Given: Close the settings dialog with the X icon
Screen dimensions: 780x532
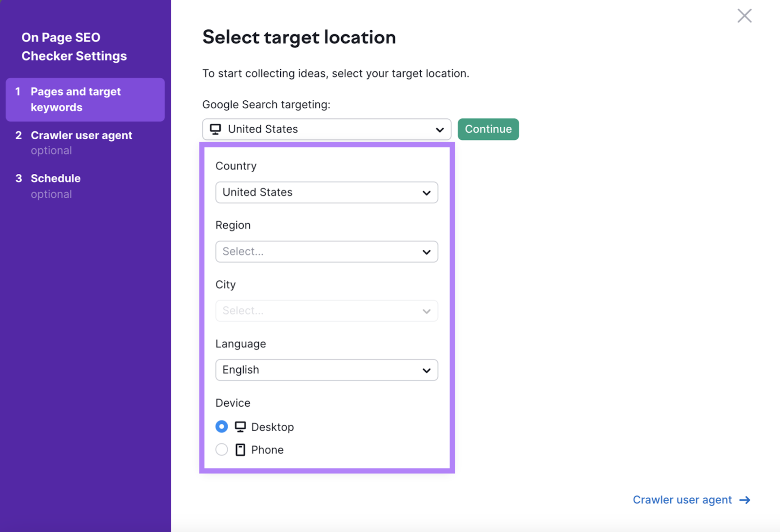Looking at the screenshot, I should [744, 16].
